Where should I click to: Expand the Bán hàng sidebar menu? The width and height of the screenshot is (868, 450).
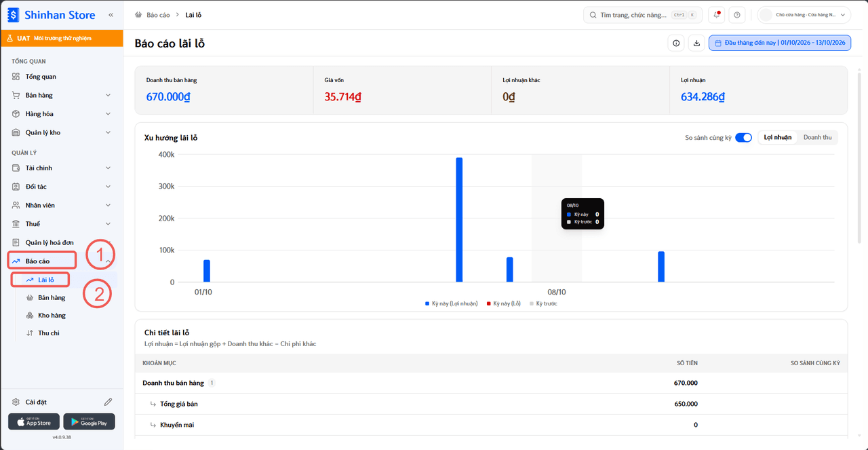tap(62, 95)
